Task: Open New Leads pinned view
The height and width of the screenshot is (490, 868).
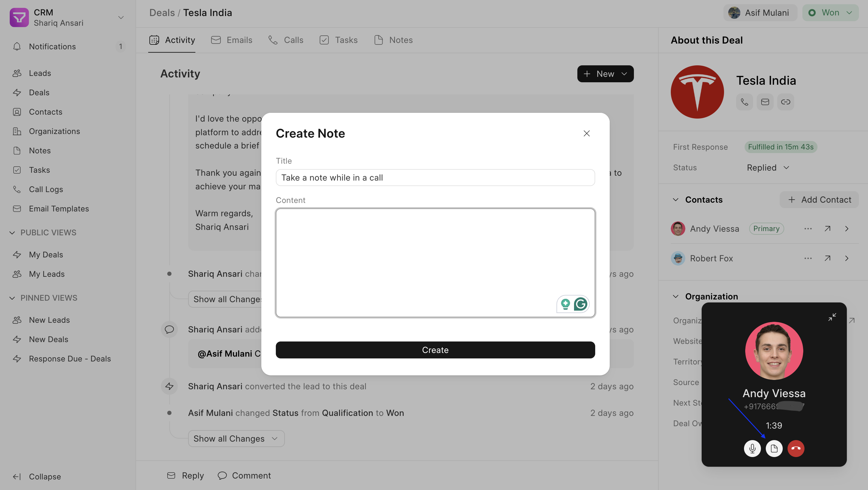Action: [68, 320]
